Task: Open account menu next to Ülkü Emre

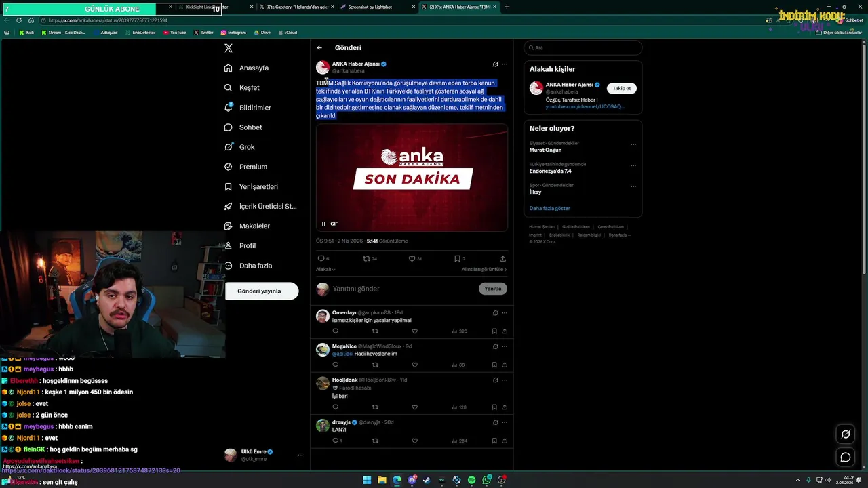Action: click(300, 455)
